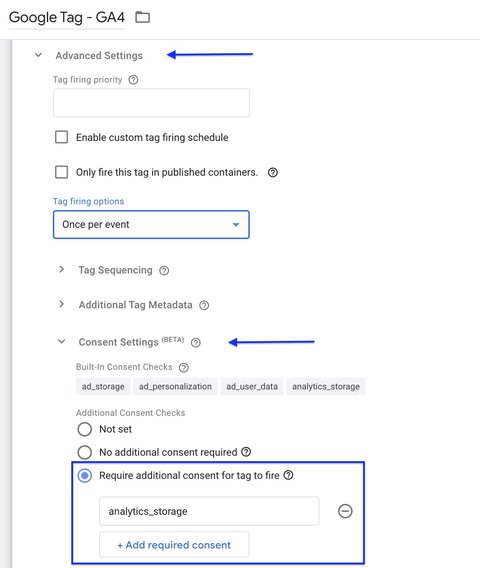The width and height of the screenshot is (480, 568).
Task: Click help icon for published containers option
Action: tap(273, 172)
